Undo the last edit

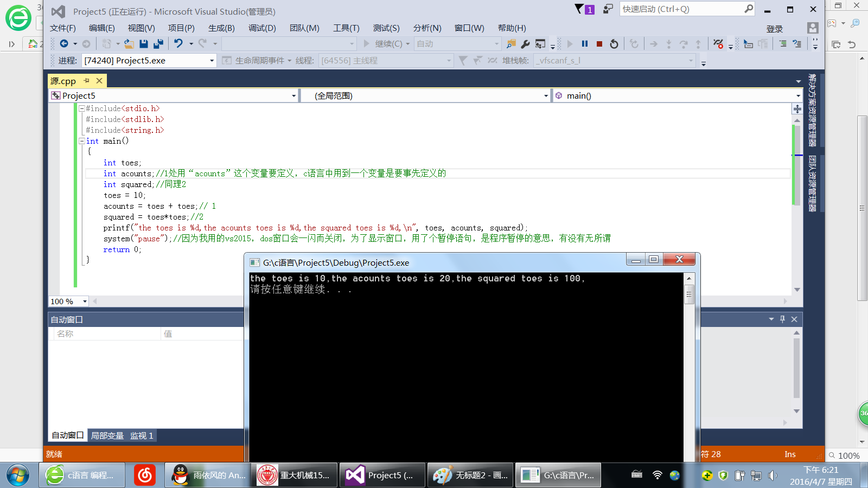point(178,44)
